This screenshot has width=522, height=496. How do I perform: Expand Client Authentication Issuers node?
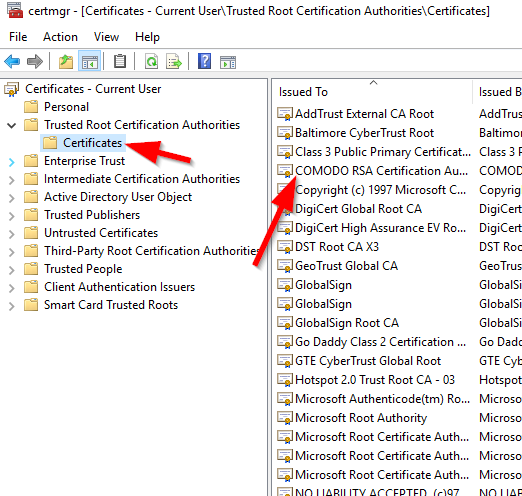12,288
